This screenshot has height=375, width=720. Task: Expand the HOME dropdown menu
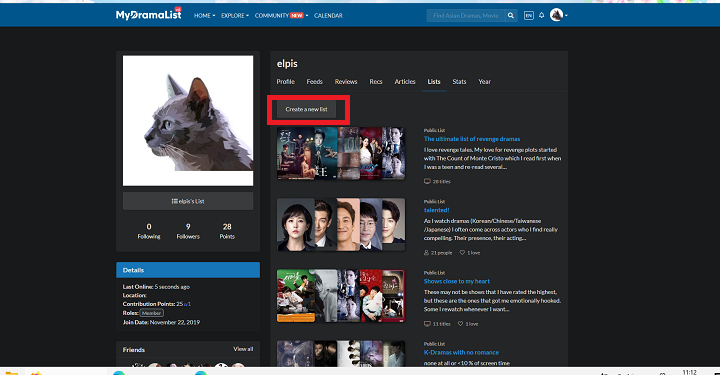click(x=204, y=16)
